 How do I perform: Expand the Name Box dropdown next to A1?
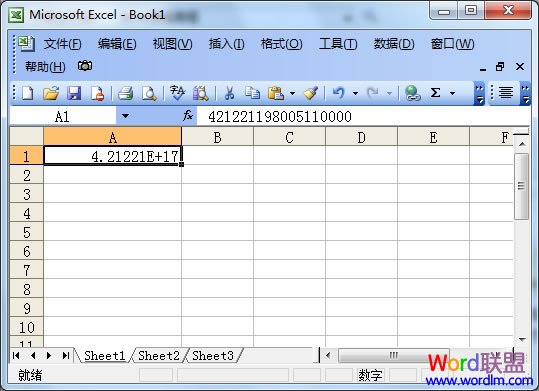[125, 116]
